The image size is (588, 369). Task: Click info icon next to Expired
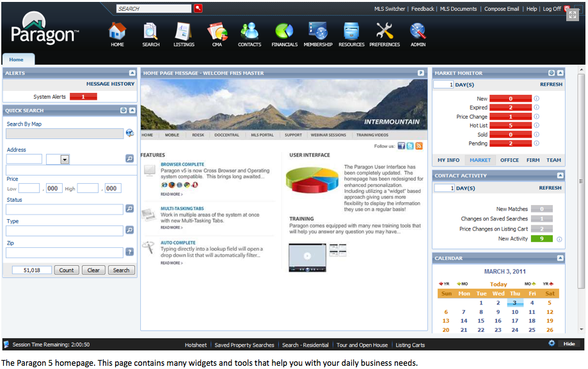pos(537,108)
